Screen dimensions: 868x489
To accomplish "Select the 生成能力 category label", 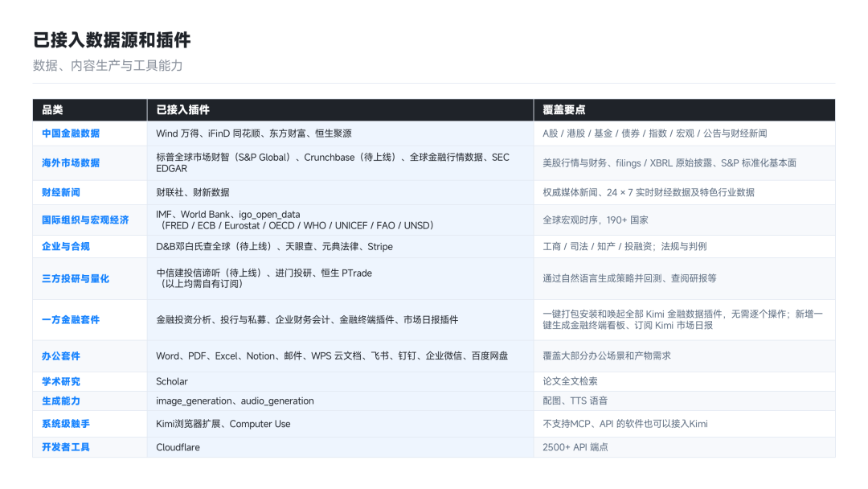I will (61, 401).
